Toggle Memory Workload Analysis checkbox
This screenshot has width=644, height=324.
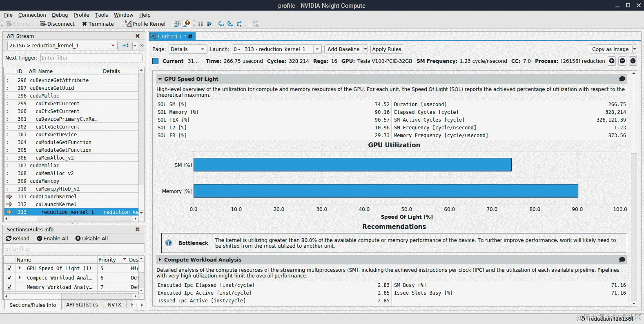click(x=9, y=287)
